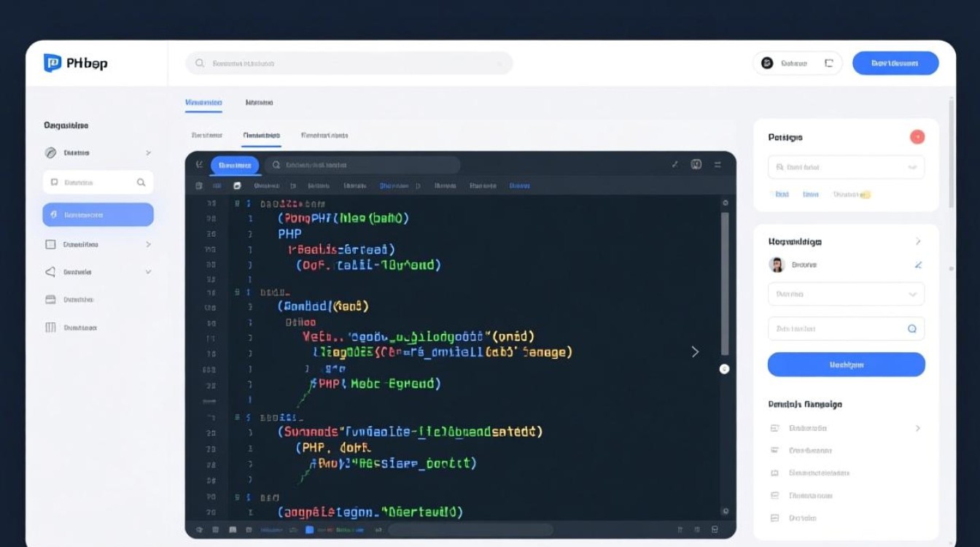The image size is (980, 547).
Task: Click the red circular button in top-right card
Action: (917, 137)
